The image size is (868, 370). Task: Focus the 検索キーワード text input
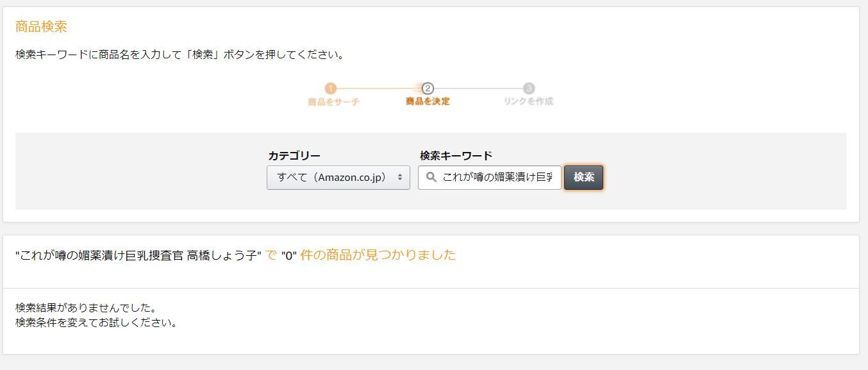497,177
